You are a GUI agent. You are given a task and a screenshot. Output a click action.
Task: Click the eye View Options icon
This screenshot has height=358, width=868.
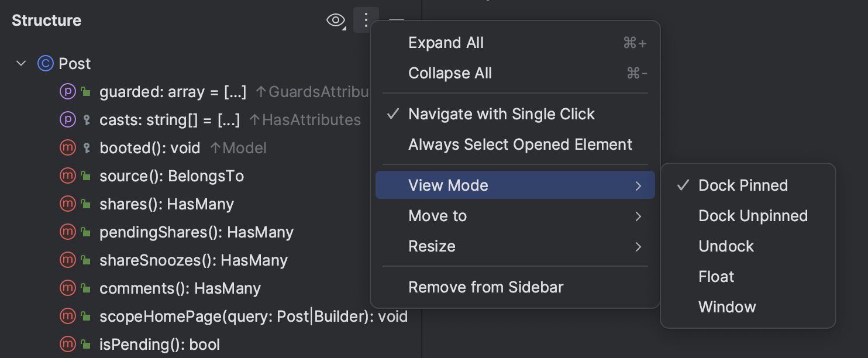pyautogui.click(x=335, y=20)
